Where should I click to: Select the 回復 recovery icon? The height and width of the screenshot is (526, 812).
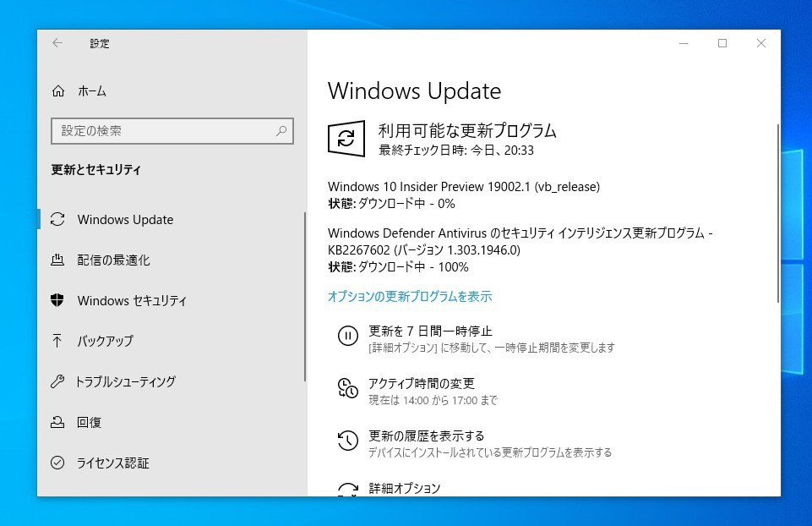57,422
